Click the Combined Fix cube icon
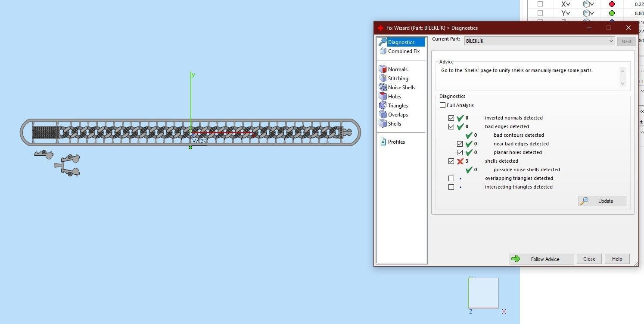This screenshot has height=324, width=644. (383, 51)
